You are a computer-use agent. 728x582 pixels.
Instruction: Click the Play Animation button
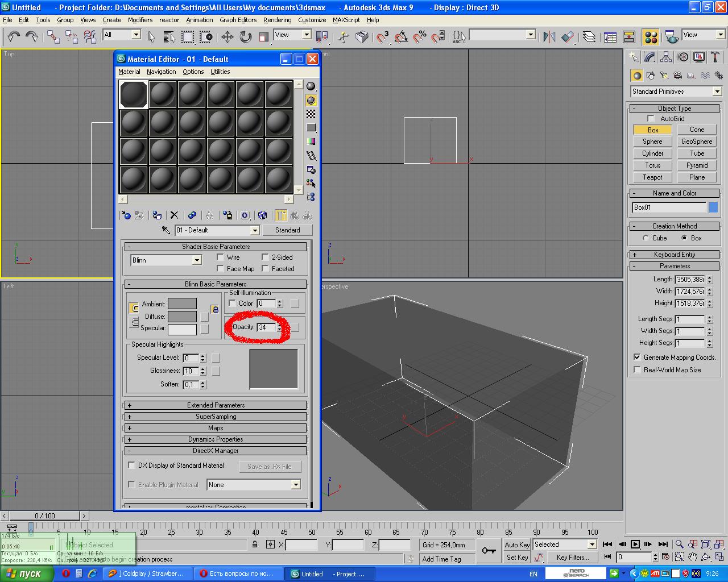[x=635, y=544]
